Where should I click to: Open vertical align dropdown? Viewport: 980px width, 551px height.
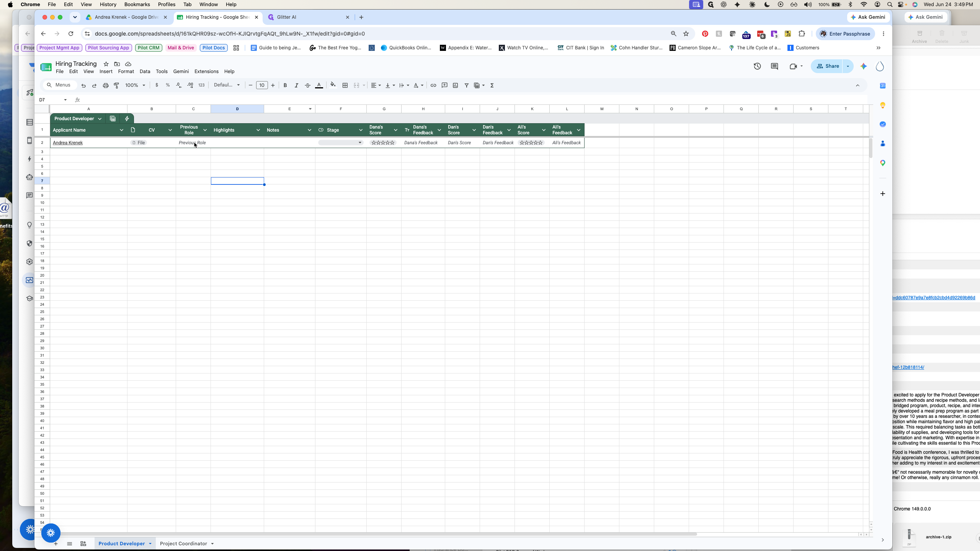click(390, 85)
